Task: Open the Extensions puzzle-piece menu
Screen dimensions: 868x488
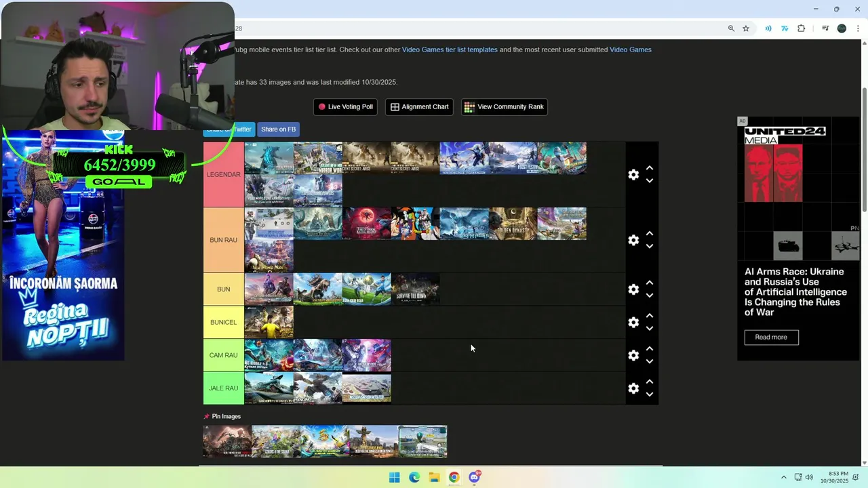Action: pos(802,28)
